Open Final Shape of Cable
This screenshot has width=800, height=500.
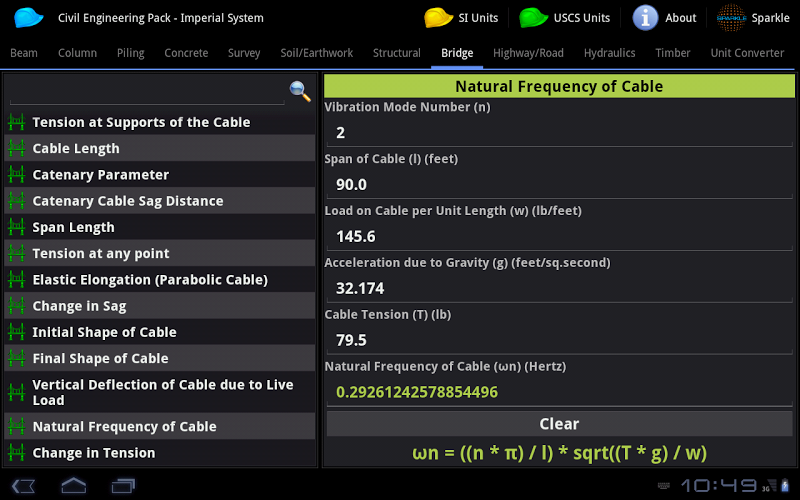tap(160, 358)
